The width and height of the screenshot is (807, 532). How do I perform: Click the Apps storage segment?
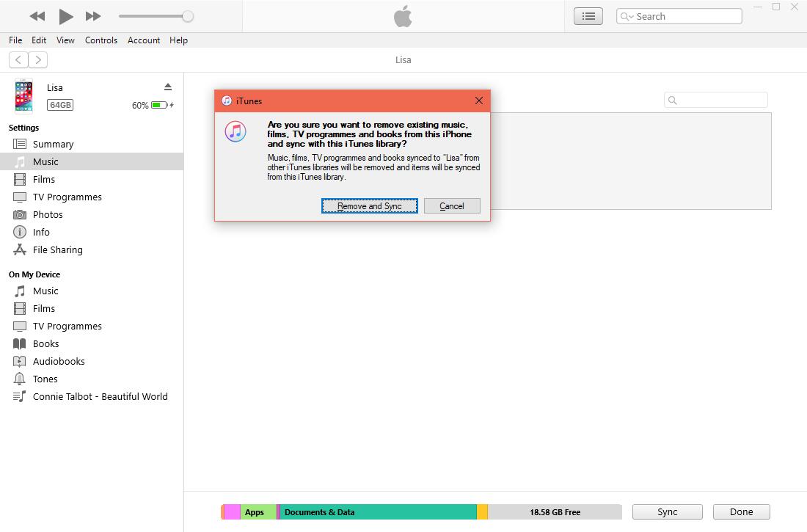[258, 512]
